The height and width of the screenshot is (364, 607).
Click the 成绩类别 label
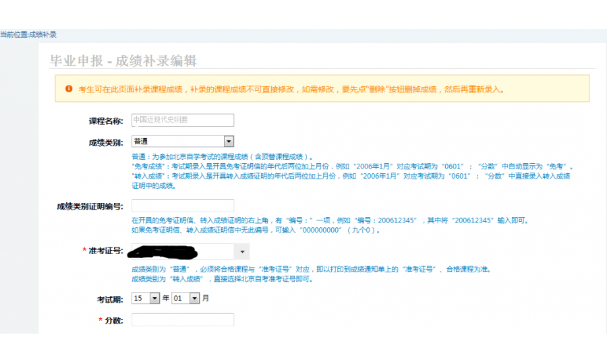tap(106, 143)
